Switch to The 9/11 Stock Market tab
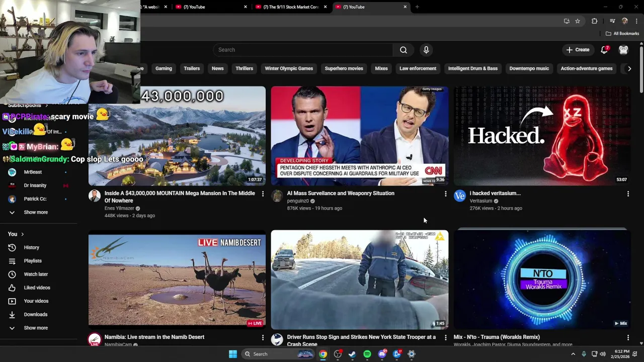Image resolution: width=644 pixels, height=362 pixels. pyautogui.click(x=291, y=7)
